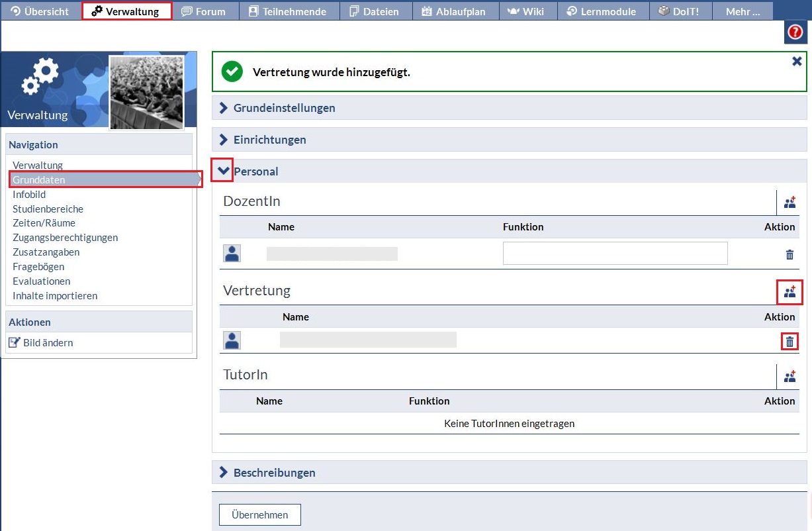Viewport: 812px width, 531px height.
Task: Delete the DozentIn entry with trash icon
Action: coord(789,254)
